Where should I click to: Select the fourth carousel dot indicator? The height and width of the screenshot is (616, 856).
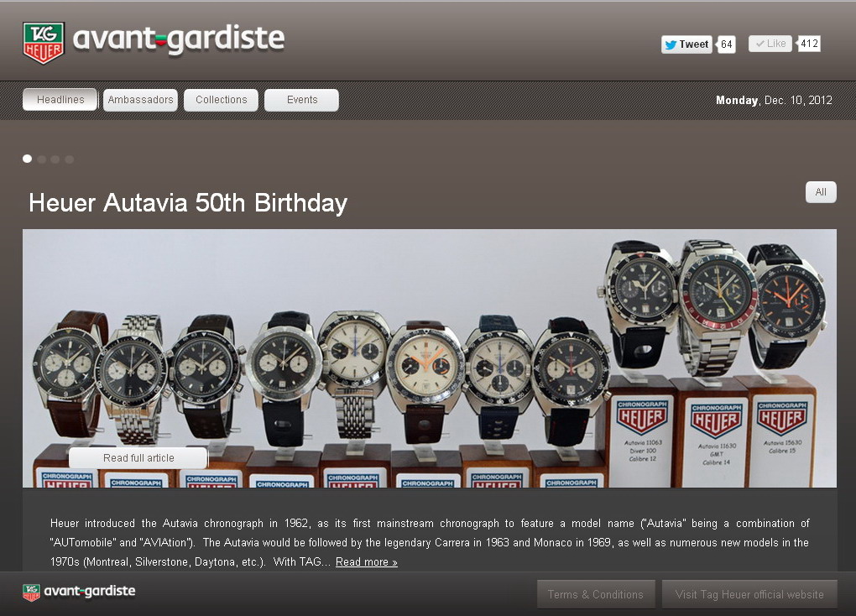tap(70, 159)
